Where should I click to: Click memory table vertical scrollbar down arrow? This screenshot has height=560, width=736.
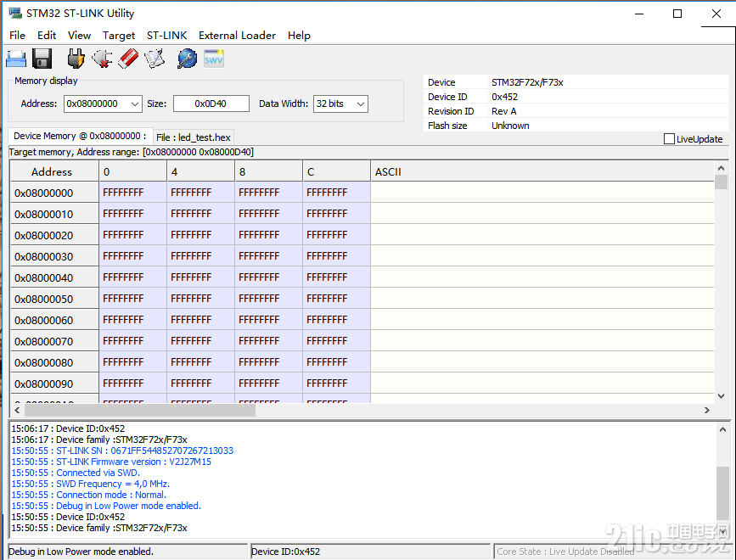tap(721, 396)
